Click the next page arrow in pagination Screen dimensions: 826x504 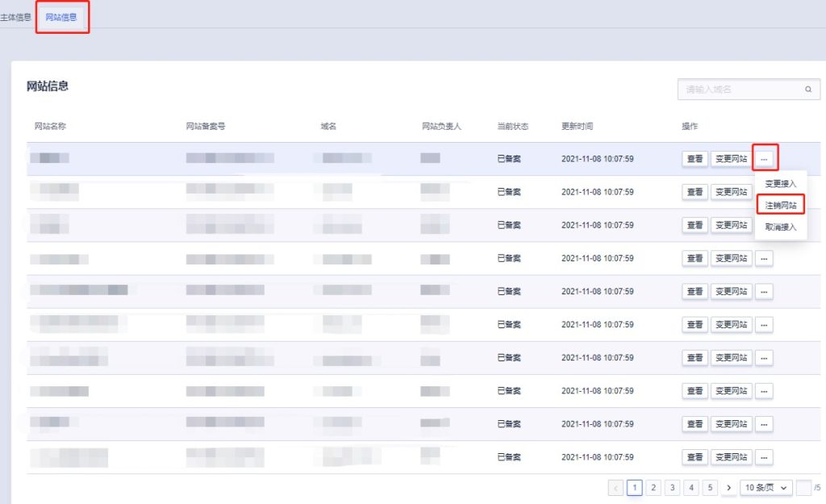point(728,487)
